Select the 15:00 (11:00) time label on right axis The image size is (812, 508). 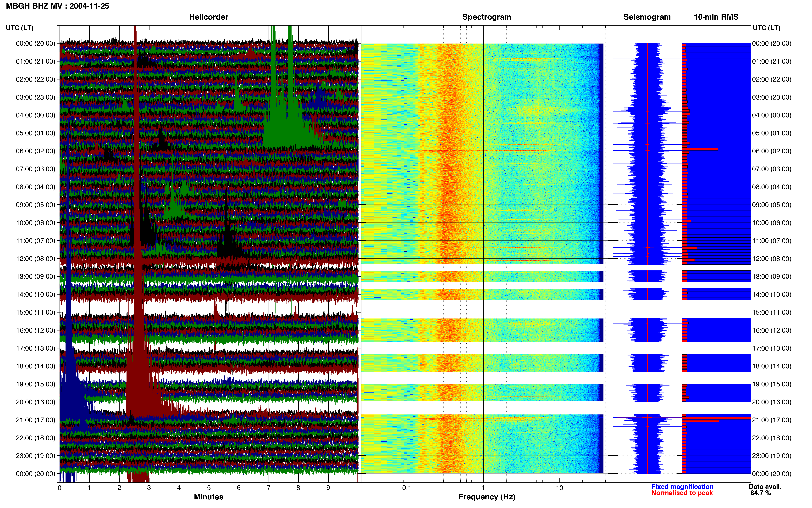[x=772, y=312]
